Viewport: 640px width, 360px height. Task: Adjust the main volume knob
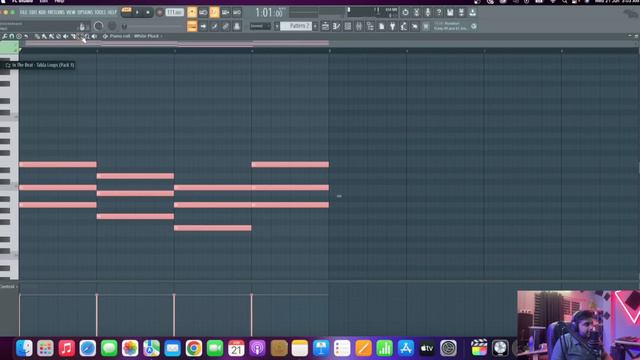pyautogui.click(x=98, y=27)
